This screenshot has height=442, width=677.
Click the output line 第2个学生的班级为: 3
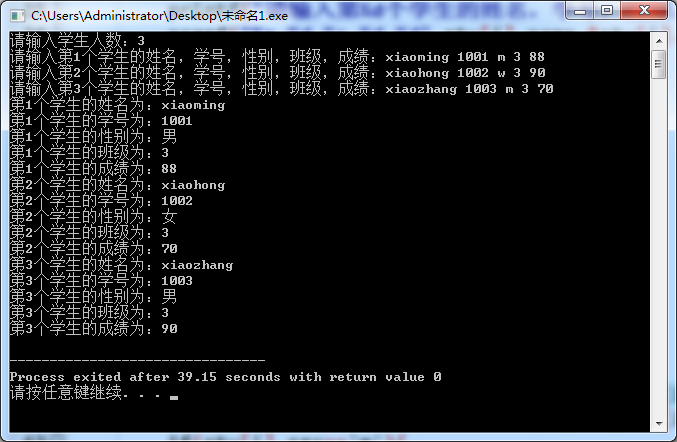pyautogui.click(x=89, y=233)
